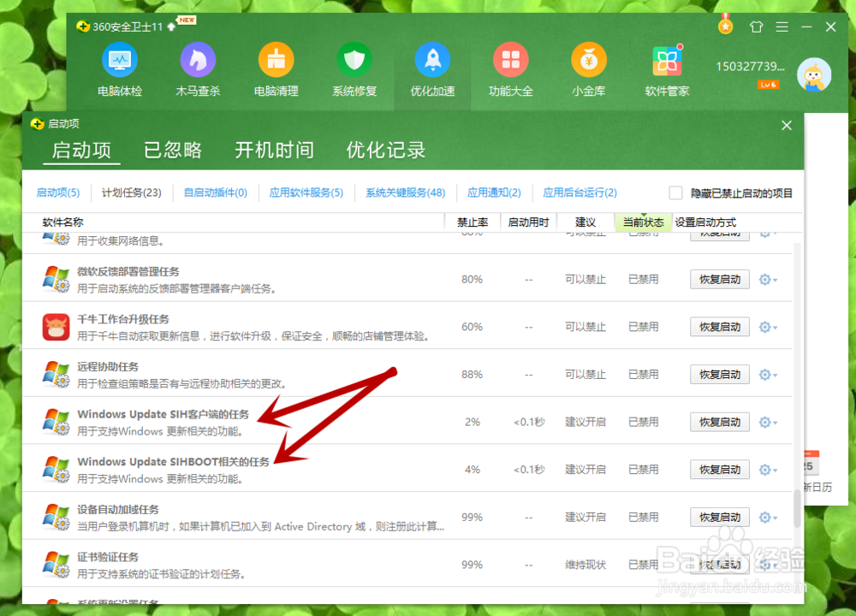Open the skin (shirt) icon in title bar
856x616 pixels.
[756, 27]
